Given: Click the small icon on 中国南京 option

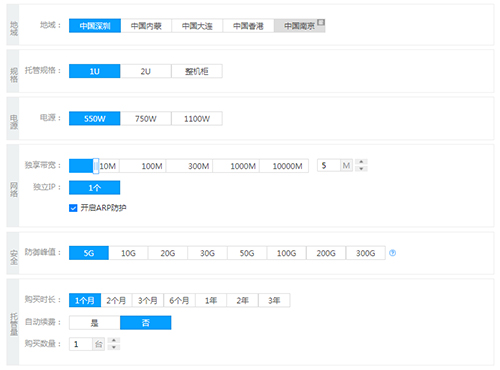Looking at the screenshot, I should (x=321, y=22).
